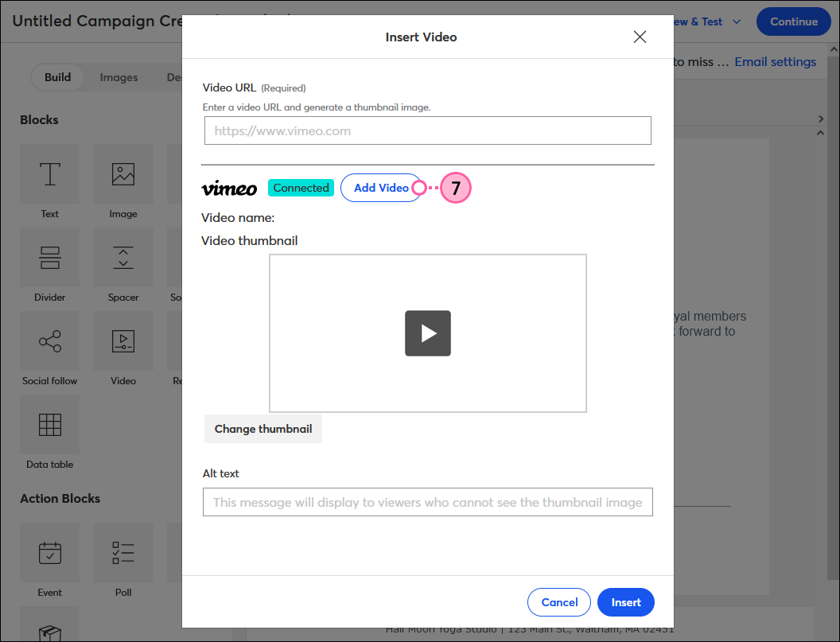Choose the Spacer block icon
This screenshot has height=642, width=840.
tap(123, 258)
